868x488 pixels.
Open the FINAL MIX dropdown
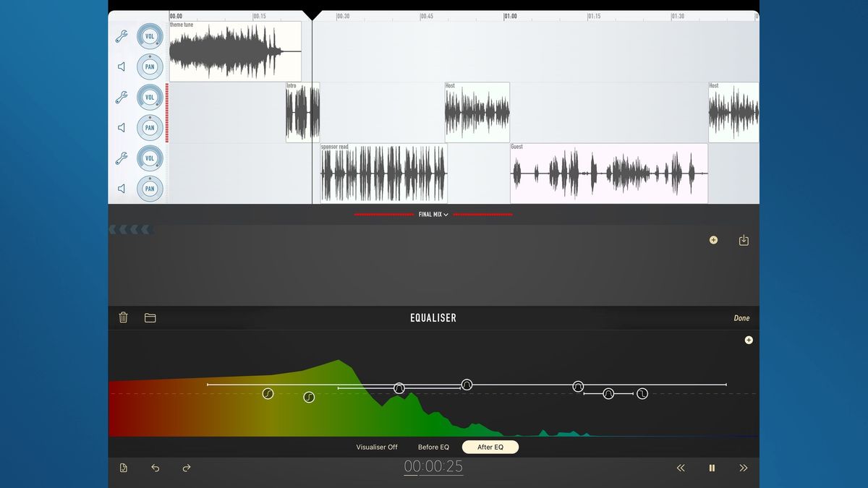pyautogui.click(x=433, y=214)
